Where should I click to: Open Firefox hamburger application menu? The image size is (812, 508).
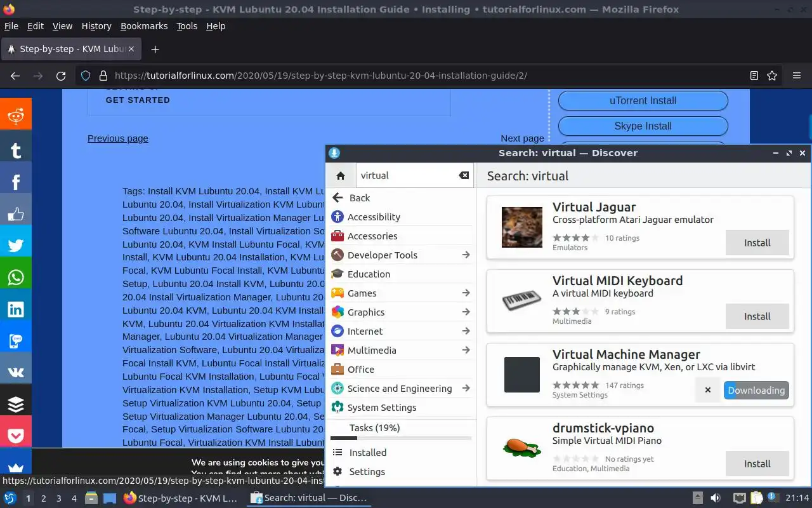coord(797,76)
